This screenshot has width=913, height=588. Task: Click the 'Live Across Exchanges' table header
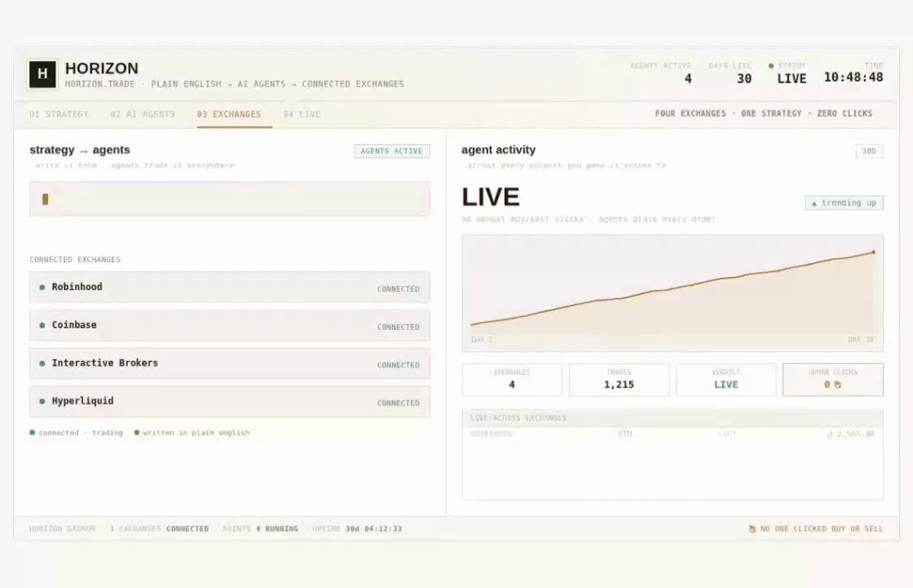tap(673, 418)
